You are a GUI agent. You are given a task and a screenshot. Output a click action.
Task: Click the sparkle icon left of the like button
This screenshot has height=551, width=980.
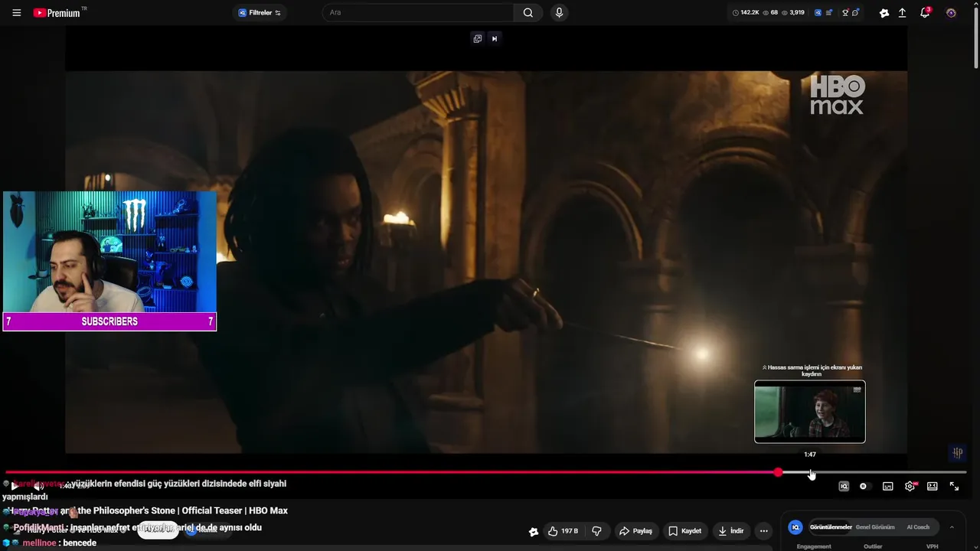pos(534,532)
